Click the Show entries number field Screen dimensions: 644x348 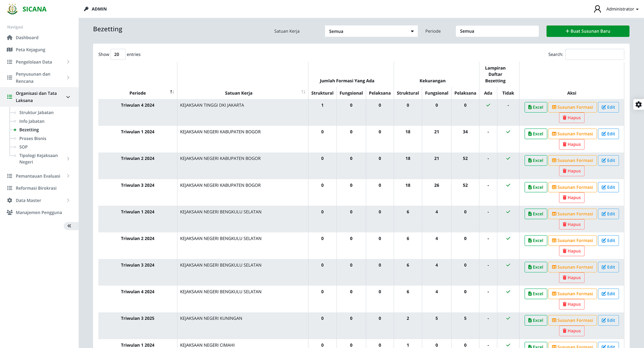tap(118, 55)
